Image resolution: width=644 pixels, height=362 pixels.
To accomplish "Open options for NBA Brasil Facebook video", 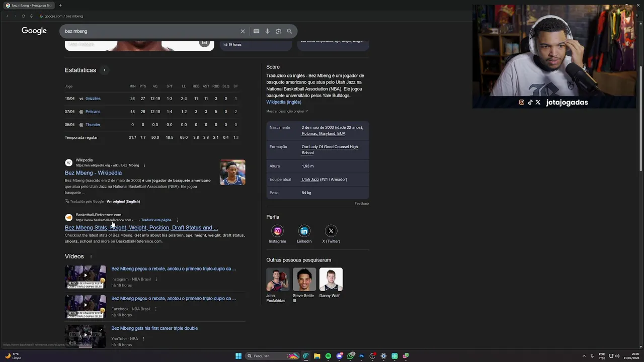I will (155, 309).
